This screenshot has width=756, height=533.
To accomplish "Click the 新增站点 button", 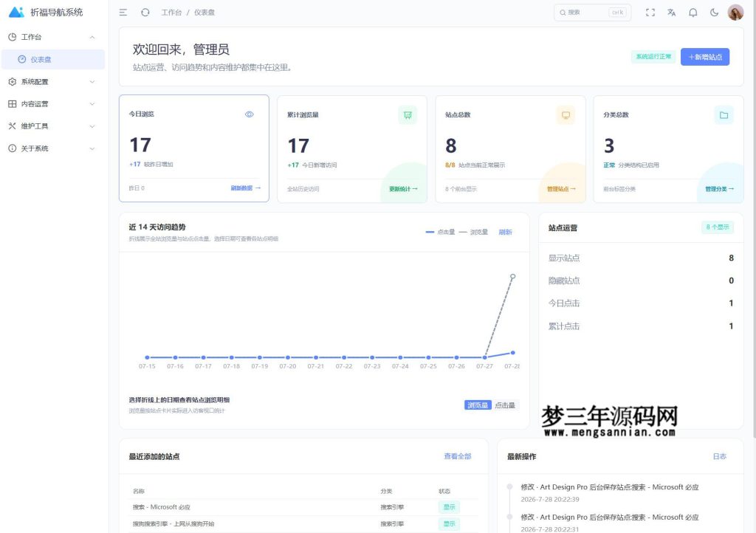I will (x=705, y=57).
